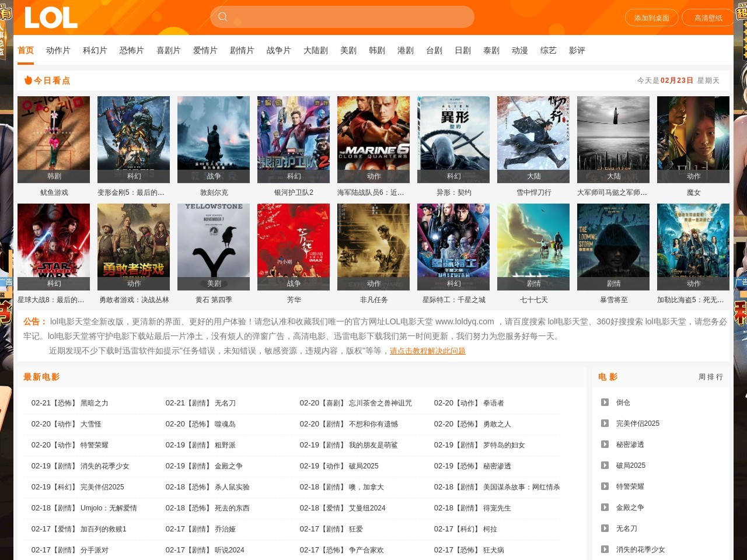The image size is (747, 560).
Task: Open the 鱿鱼游戏 poster
Action: (54, 139)
